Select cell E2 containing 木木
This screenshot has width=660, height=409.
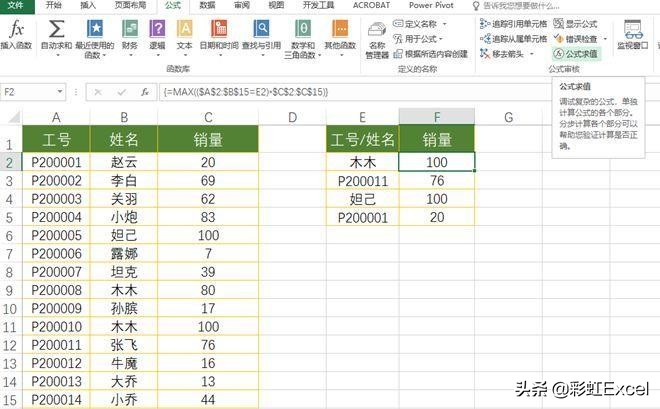(362, 162)
